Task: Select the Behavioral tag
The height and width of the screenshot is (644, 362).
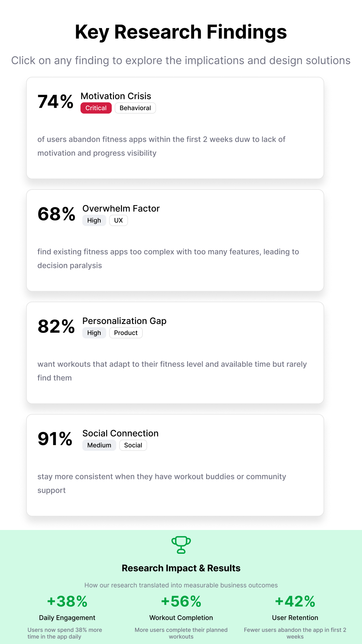Action: 135,108
